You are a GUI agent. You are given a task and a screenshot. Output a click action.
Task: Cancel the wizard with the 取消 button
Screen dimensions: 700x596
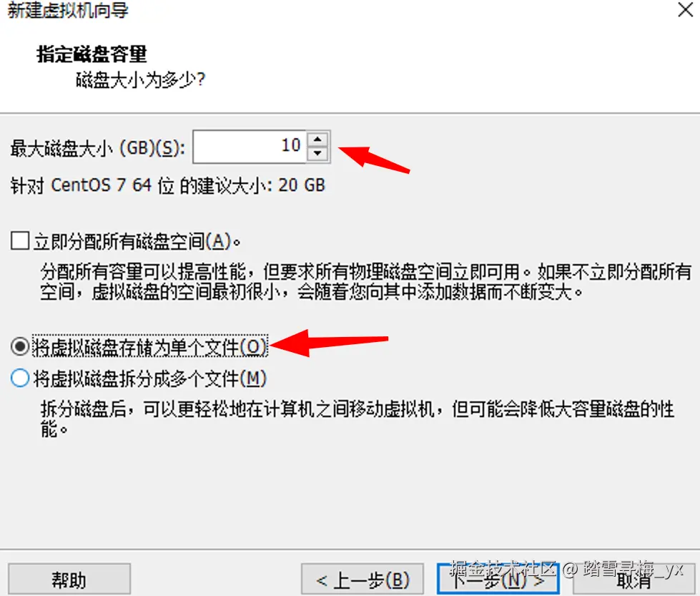coord(634,580)
